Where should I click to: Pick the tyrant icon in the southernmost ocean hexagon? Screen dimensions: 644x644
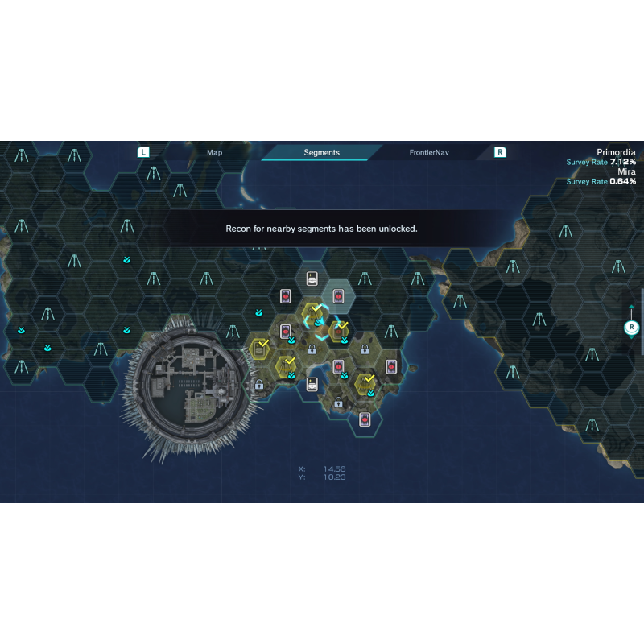365,419
